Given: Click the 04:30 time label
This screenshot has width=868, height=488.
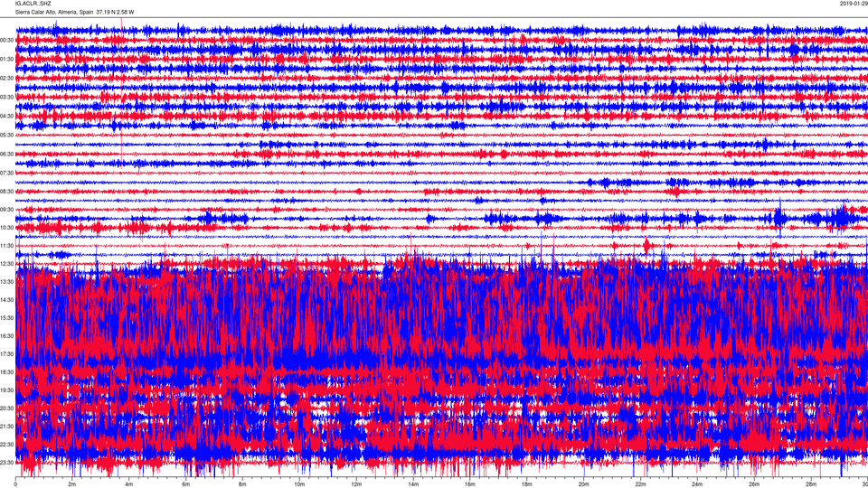Looking at the screenshot, I should coord(6,117).
